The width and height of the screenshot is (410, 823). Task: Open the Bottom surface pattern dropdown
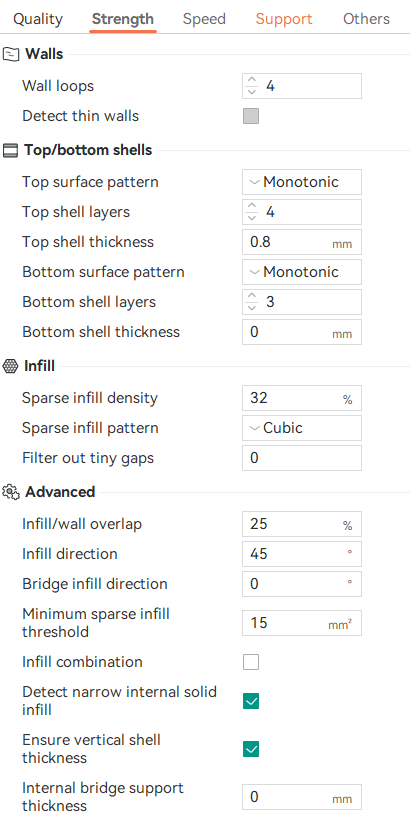(302, 272)
